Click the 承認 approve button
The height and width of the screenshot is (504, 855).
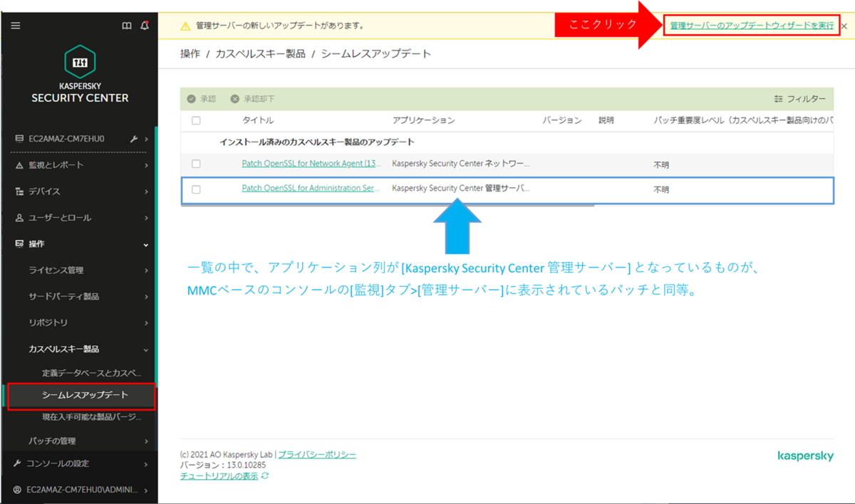coord(201,99)
